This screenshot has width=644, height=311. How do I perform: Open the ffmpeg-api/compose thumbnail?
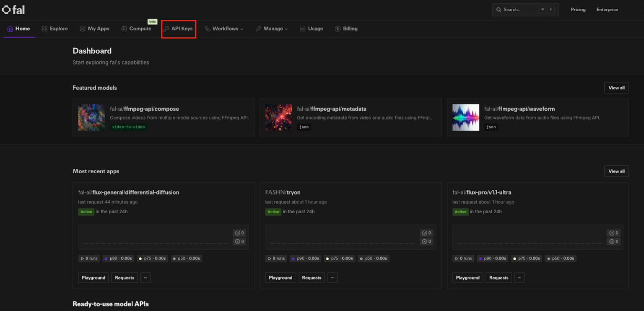pos(91,118)
